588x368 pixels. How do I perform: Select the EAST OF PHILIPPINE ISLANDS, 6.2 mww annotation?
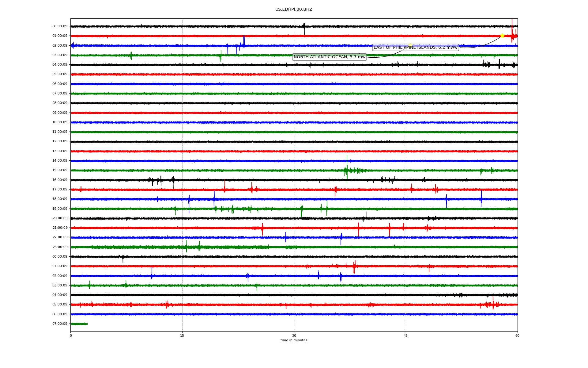[416, 47]
